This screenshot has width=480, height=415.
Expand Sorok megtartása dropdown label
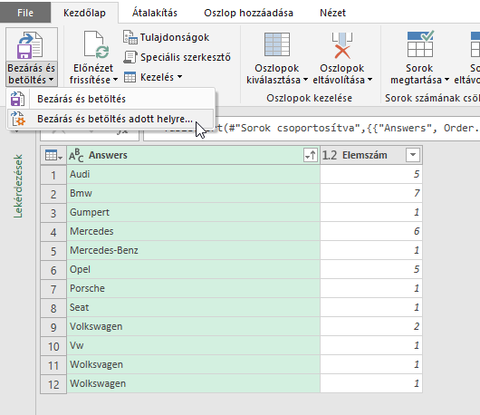(x=420, y=74)
